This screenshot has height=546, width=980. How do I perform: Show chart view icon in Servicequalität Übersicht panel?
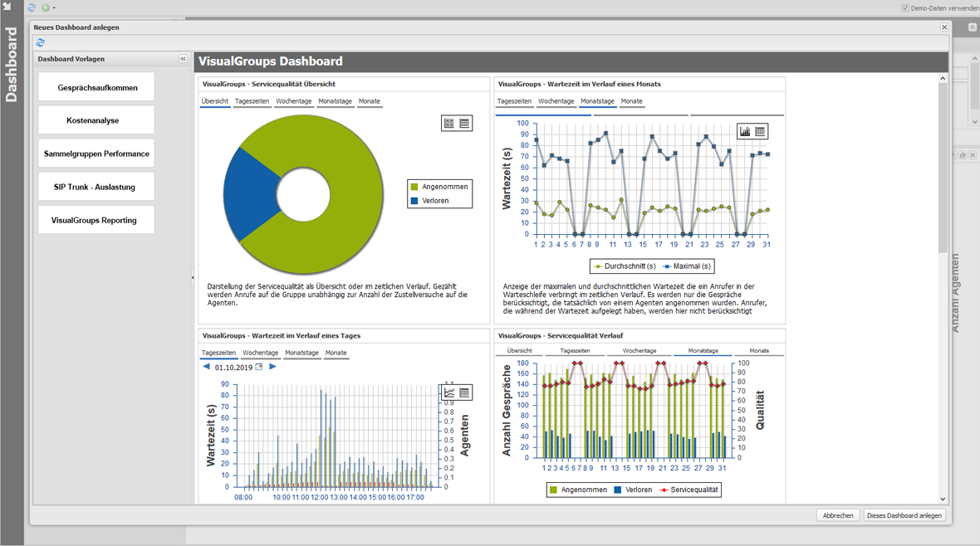pyautogui.click(x=448, y=123)
